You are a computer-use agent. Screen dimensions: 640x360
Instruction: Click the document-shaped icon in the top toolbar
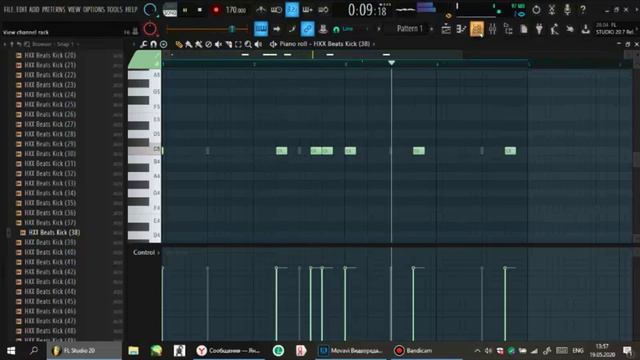coord(524,29)
